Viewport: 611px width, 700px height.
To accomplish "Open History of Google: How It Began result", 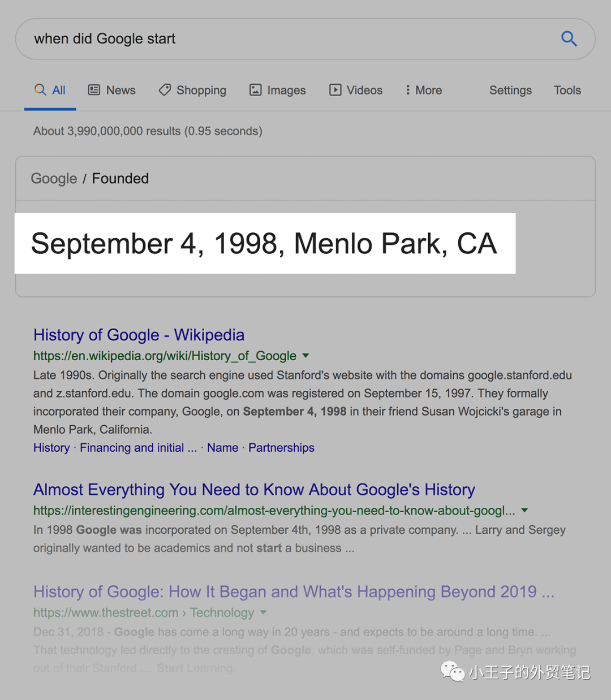I will coord(294,592).
